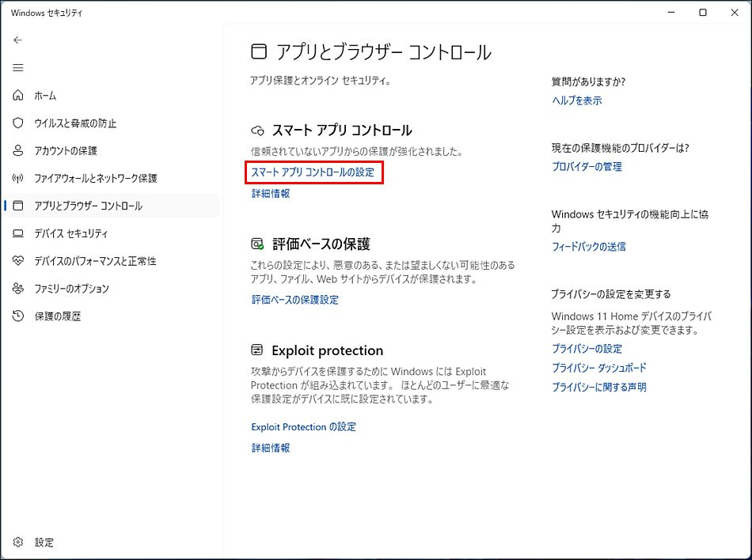Viewport: 752px width, 560px height.
Task: Click the スマート アプリ コントロール heading
Action: pyautogui.click(x=342, y=131)
